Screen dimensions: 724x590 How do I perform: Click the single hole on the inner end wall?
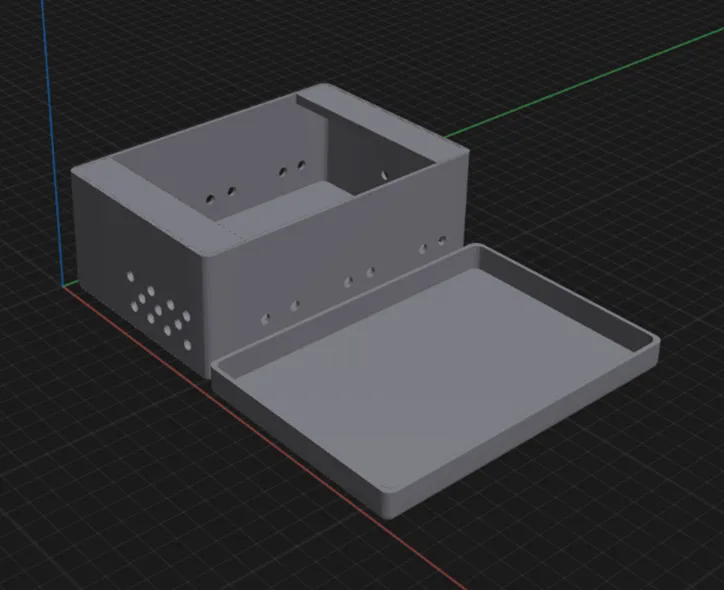coord(383,175)
